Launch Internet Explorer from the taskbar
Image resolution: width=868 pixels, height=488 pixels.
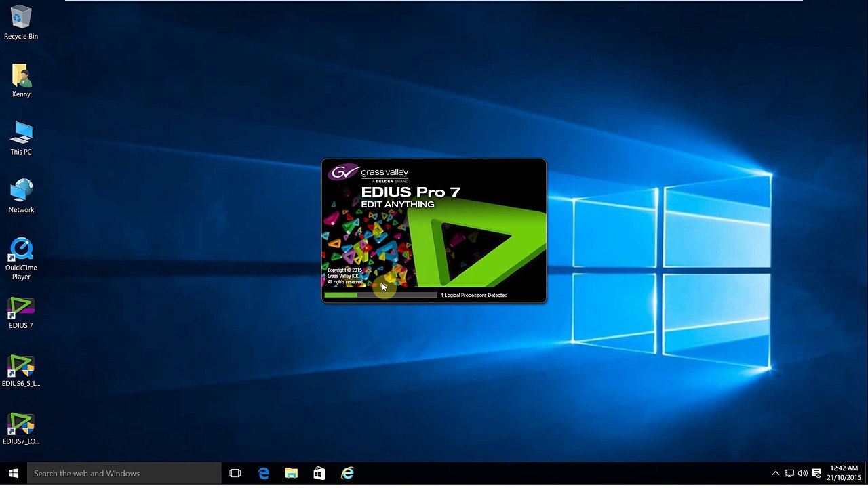pos(347,473)
